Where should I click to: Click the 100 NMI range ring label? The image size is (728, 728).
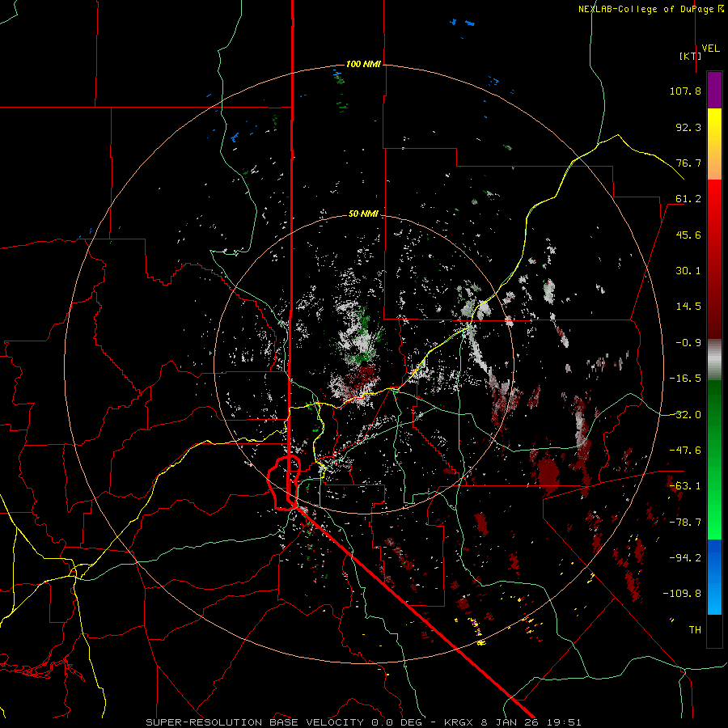[x=363, y=64]
